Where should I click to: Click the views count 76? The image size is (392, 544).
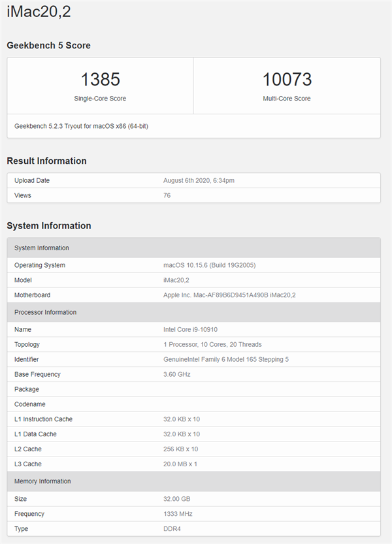(x=167, y=195)
